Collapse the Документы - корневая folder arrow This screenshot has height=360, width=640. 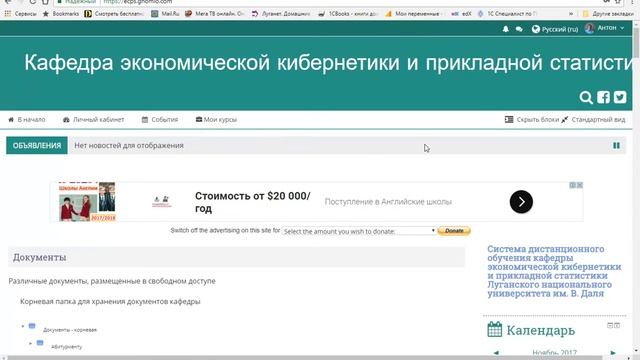(x=23, y=326)
